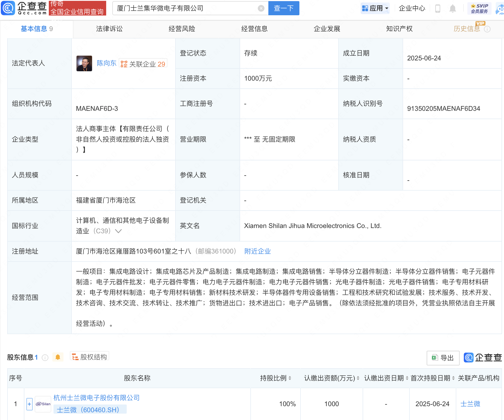Click registered capital value 1000万元
Image resolution: width=504 pixels, height=420 pixels.
click(x=258, y=78)
